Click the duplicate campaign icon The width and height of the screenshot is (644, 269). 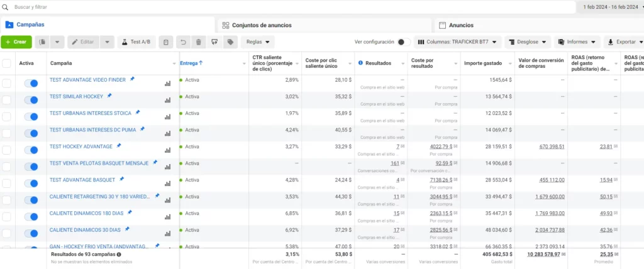[43, 42]
